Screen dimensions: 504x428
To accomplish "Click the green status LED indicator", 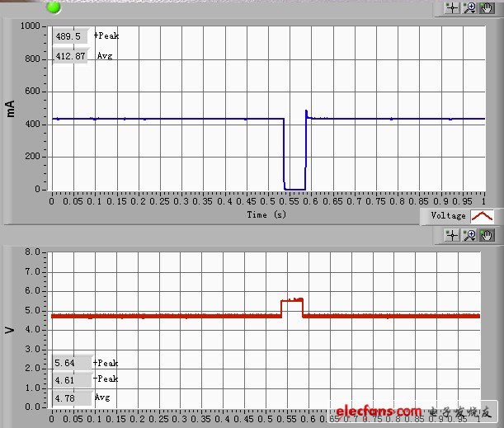I will 54,7.
